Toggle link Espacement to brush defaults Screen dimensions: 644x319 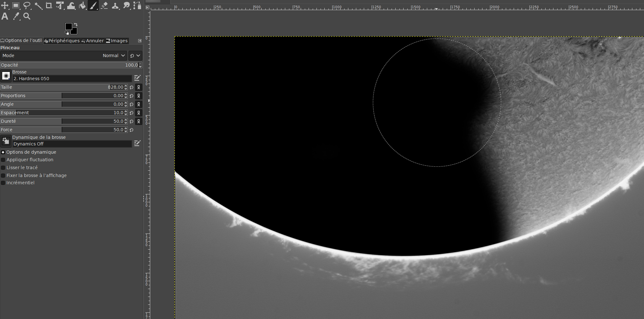pos(139,113)
